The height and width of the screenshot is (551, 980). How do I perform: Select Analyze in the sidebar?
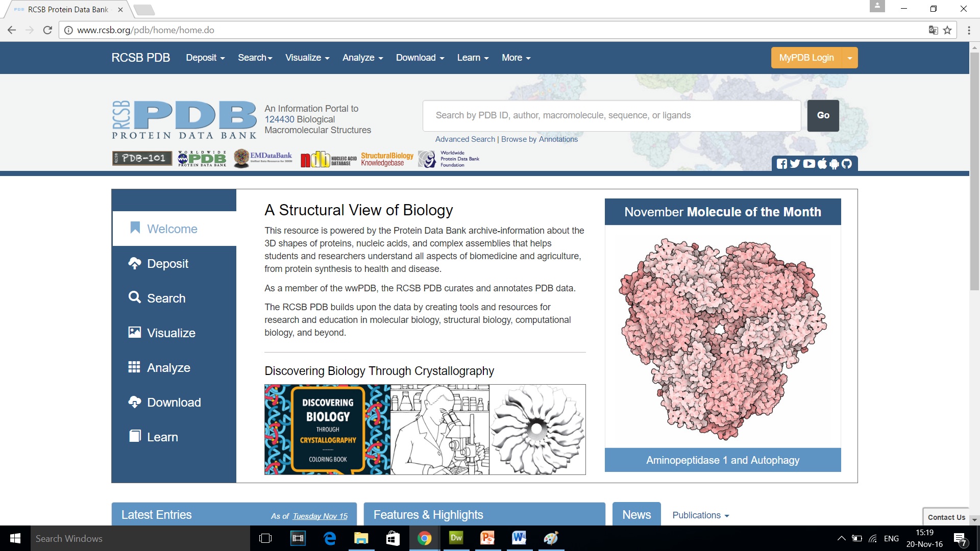click(175, 367)
